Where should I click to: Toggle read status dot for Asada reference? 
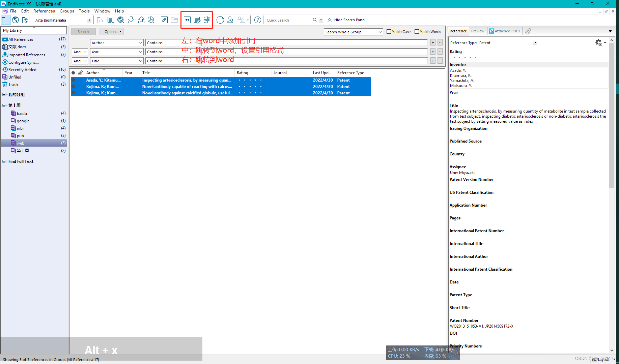[73, 80]
